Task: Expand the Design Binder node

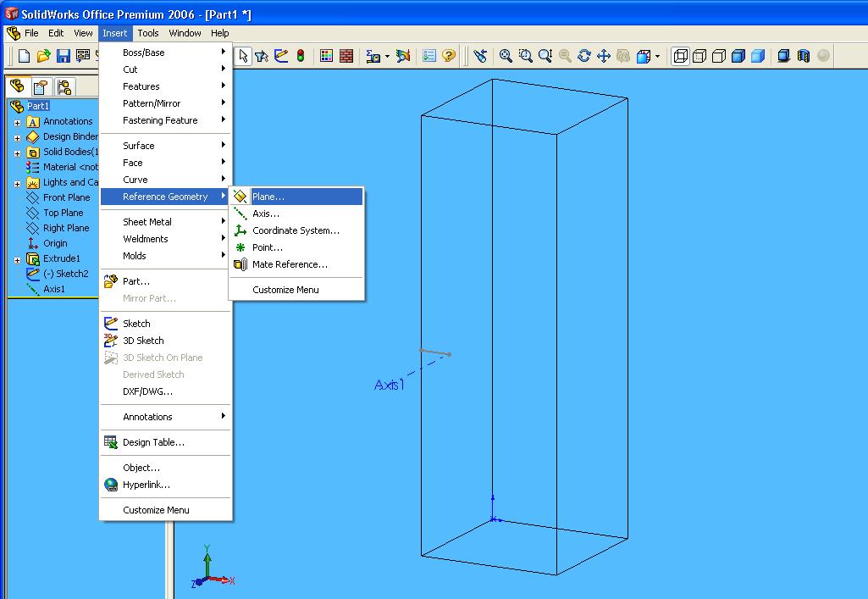Action: coord(17,138)
